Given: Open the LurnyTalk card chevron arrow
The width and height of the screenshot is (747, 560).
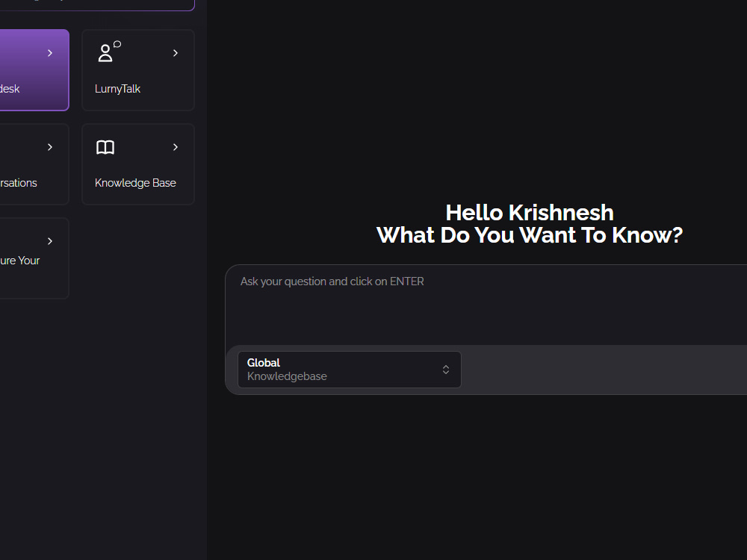Looking at the screenshot, I should [176, 53].
